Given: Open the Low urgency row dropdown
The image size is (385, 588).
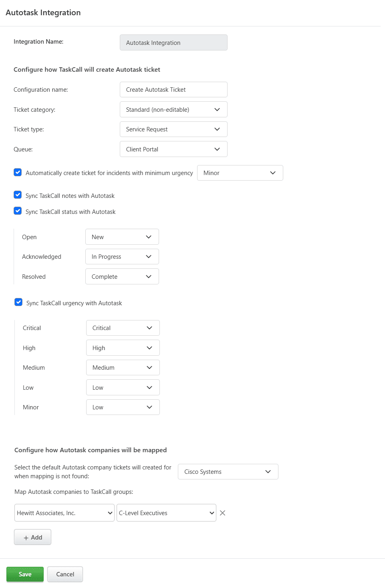Looking at the screenshot, I should [x=123, y=387].
